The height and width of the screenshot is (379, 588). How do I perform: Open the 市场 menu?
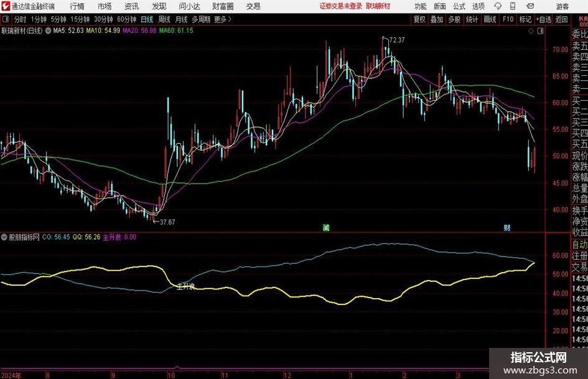click(x=105, y=6)
